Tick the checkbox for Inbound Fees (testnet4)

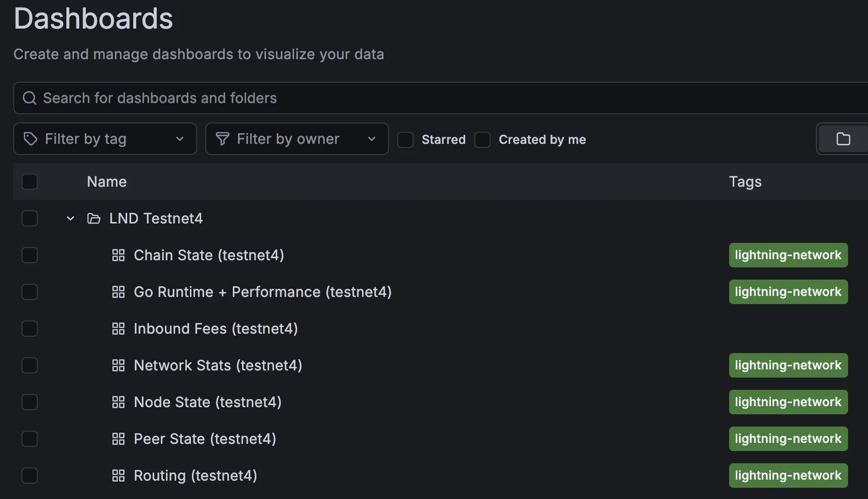point(30,329)
